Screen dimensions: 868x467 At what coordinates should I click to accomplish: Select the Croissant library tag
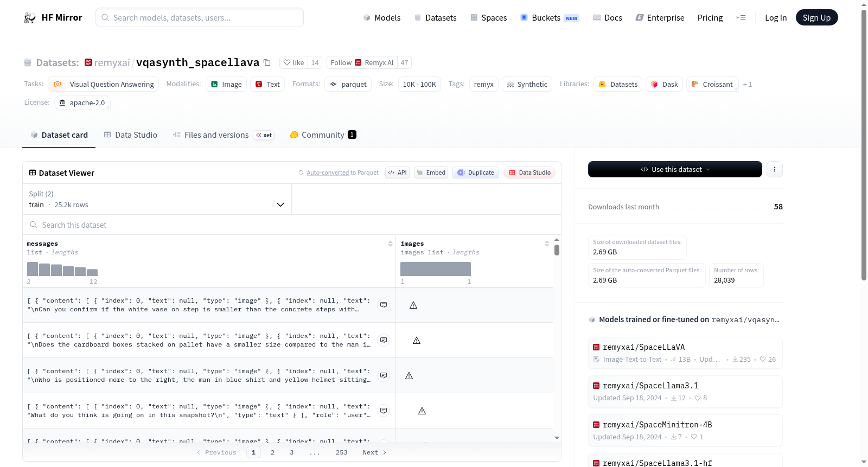[x=712, y=84]
